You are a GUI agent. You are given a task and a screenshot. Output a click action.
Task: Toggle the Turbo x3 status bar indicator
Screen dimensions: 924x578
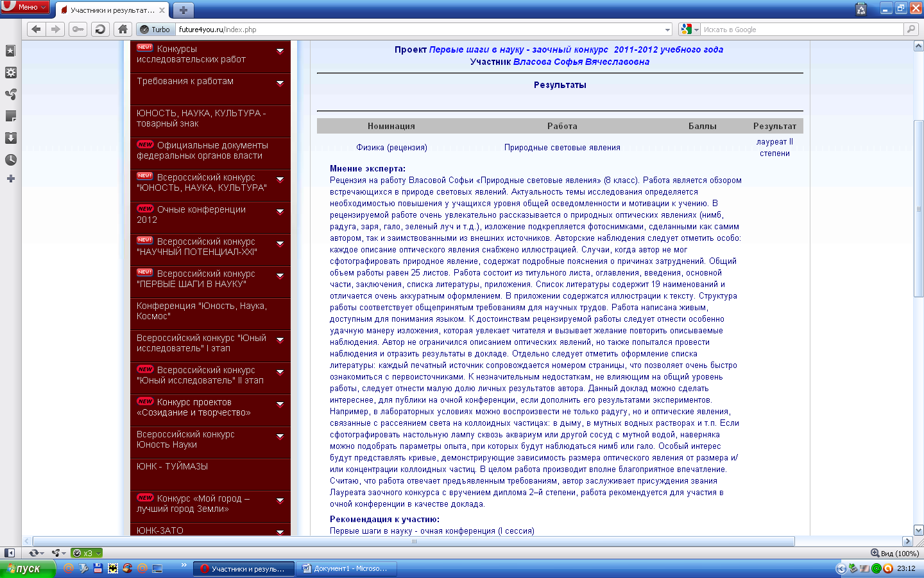[86, 553]
